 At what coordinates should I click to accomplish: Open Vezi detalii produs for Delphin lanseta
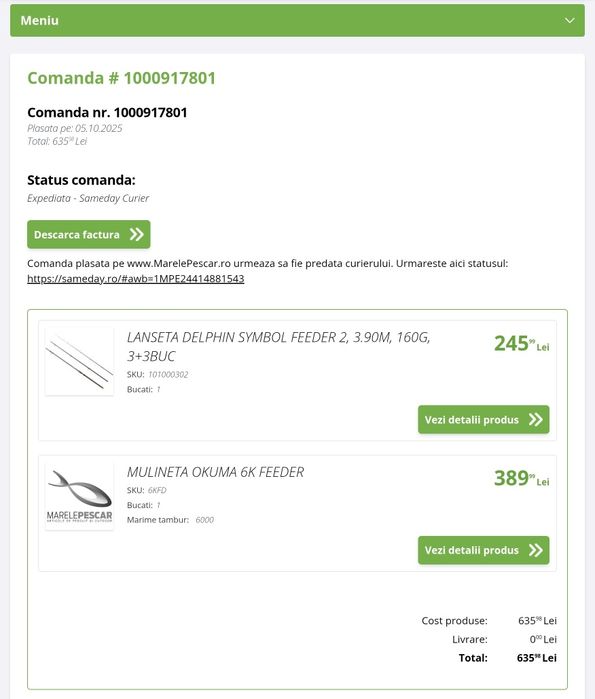[x=484, y=419]
